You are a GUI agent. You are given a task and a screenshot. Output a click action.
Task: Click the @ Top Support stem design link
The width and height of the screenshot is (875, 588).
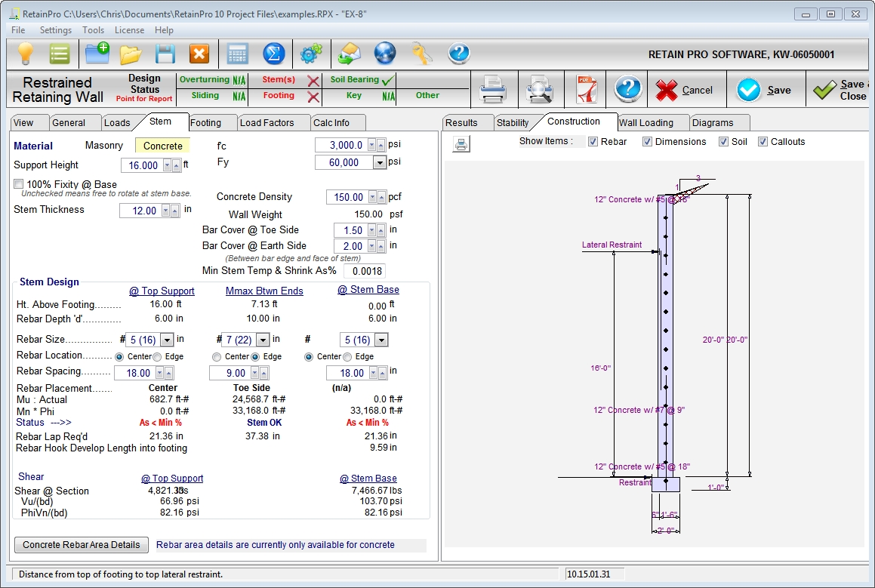pyautogui.click(x=162, y=291)
